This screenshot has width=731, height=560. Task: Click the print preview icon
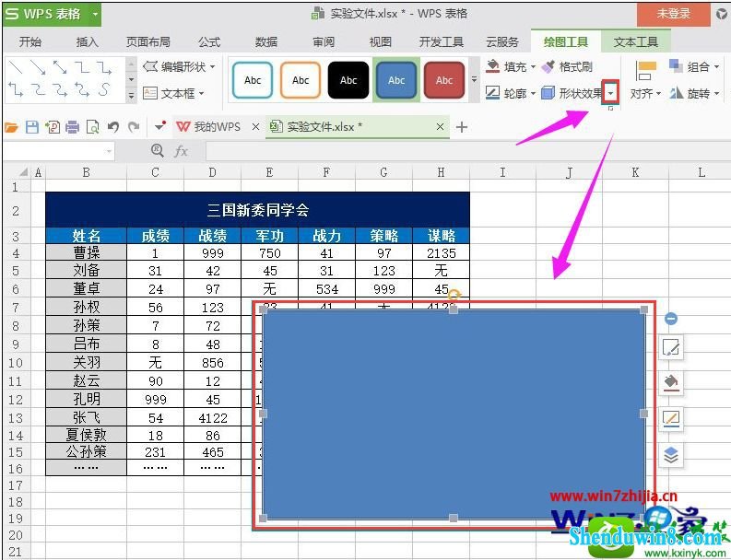pos(93,127)
